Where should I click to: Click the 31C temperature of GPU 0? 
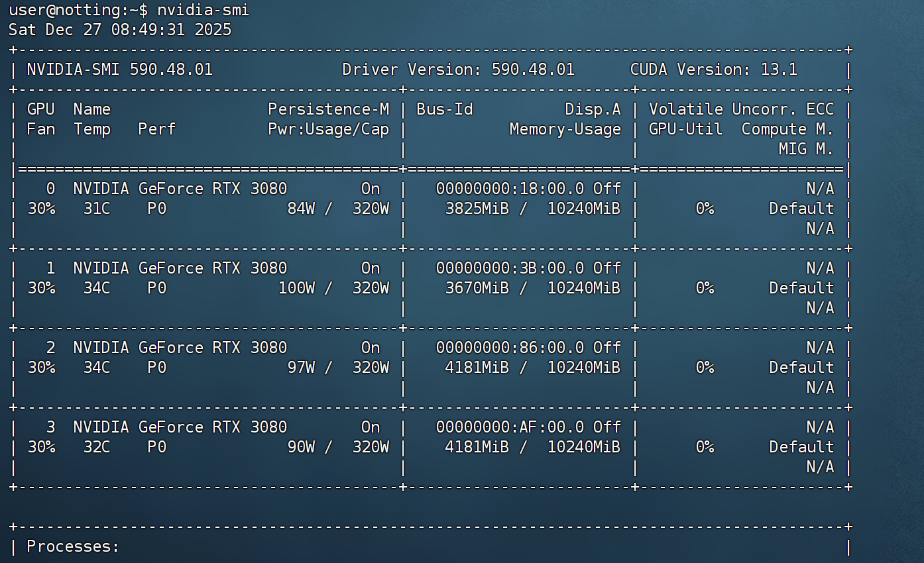pyautogui.click(x=97, y=209)
